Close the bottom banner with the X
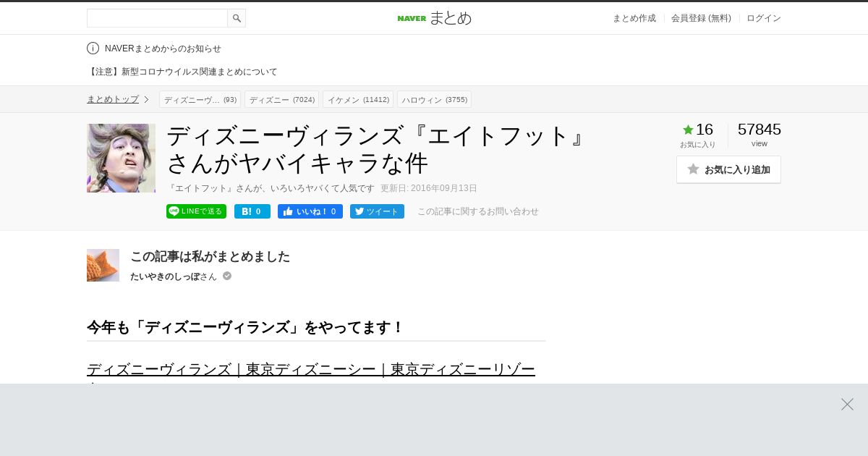Screen dimensions: 868x456 pos(847,404)
